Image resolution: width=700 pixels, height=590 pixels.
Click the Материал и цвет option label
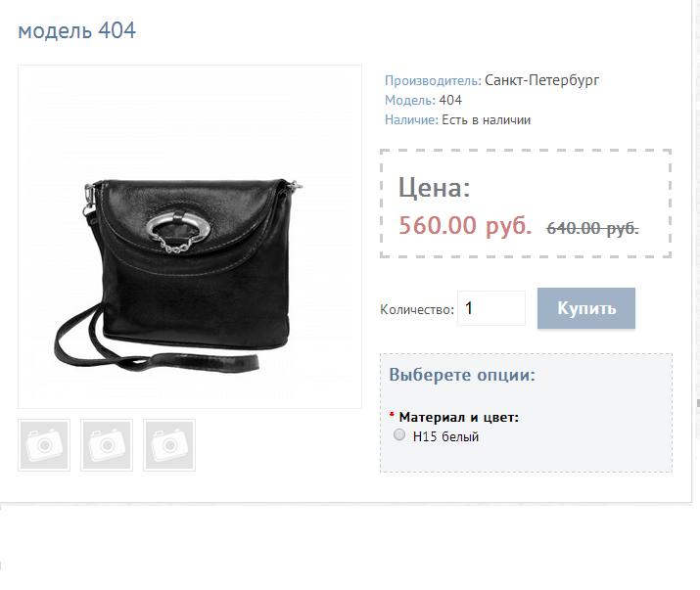458,417
